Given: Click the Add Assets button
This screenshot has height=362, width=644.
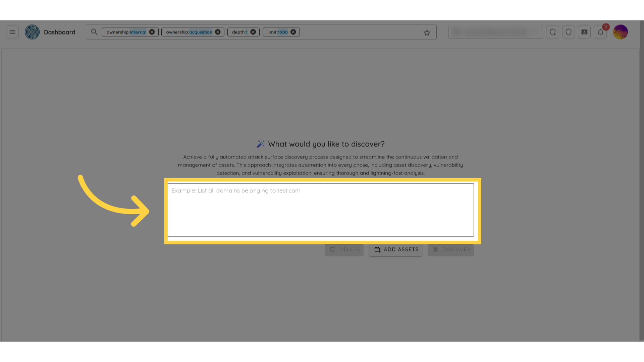Looking at the screenshot, I should pos(396,250).
